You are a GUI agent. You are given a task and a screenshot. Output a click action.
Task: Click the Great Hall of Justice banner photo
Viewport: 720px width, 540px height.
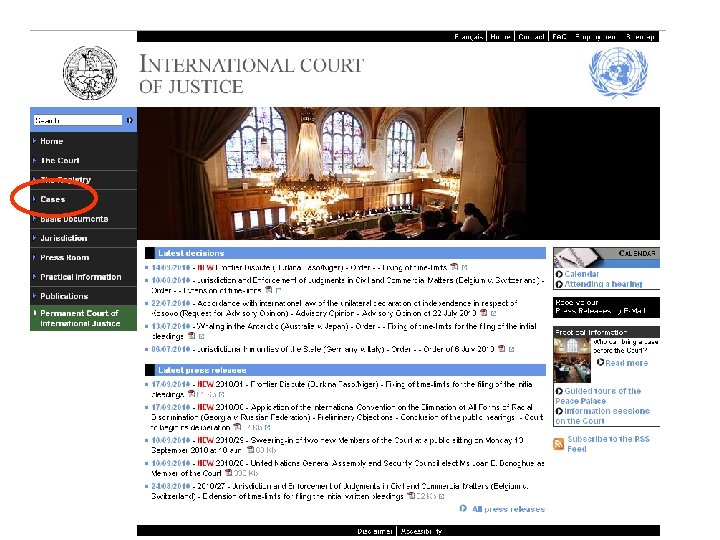pos(398,174)
